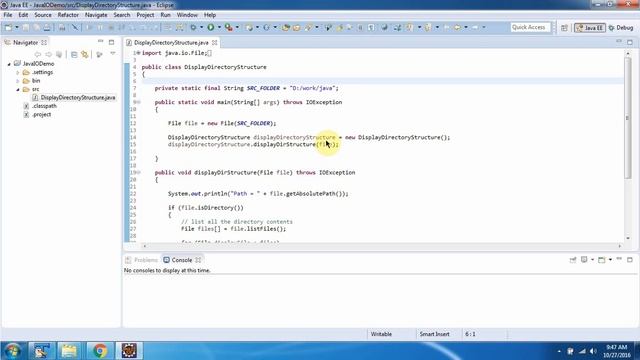
Task: Maximize the Navigator view
Action: tap(111, 42)
